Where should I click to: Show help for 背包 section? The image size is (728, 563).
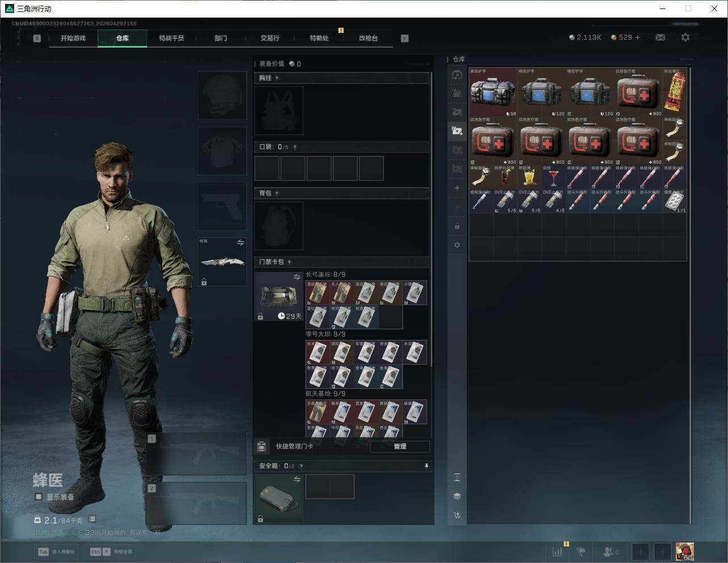[x=277, y=194]
